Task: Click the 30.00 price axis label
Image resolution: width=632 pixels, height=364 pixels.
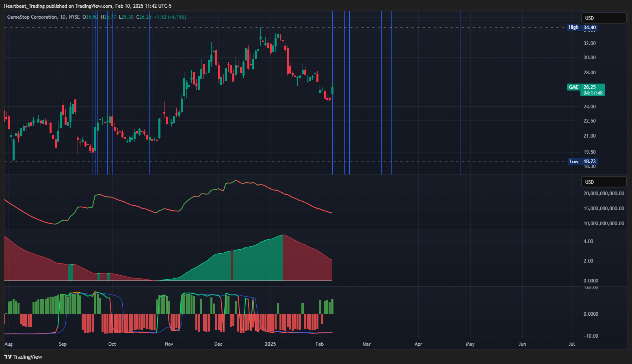Action: [590, 58]
